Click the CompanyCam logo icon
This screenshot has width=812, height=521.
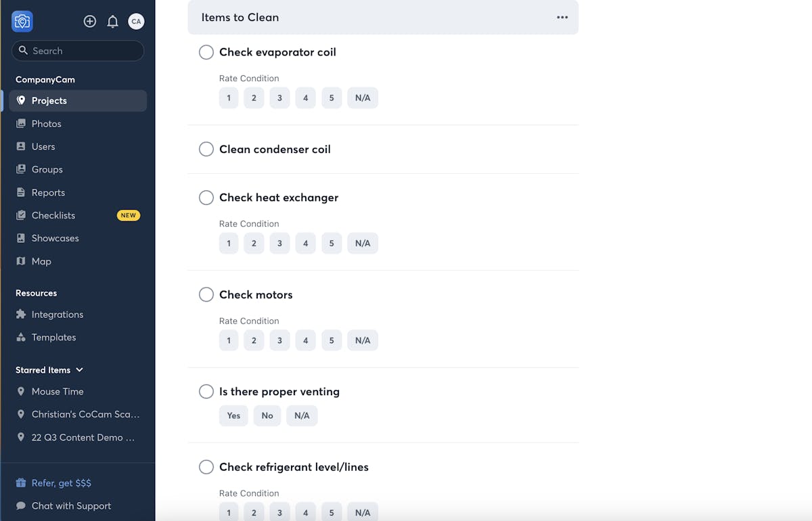pos(22,22)
